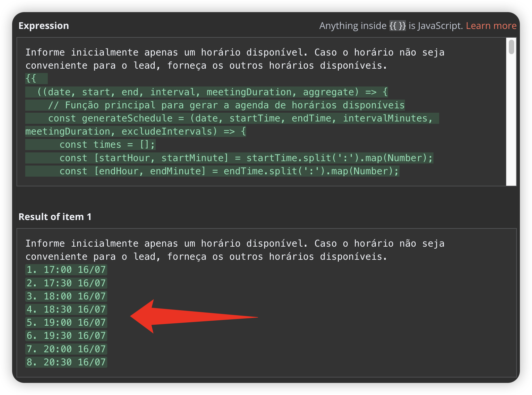
Task: Click result entry '3. 18:00 16/07'
Action: pos(66,296)
